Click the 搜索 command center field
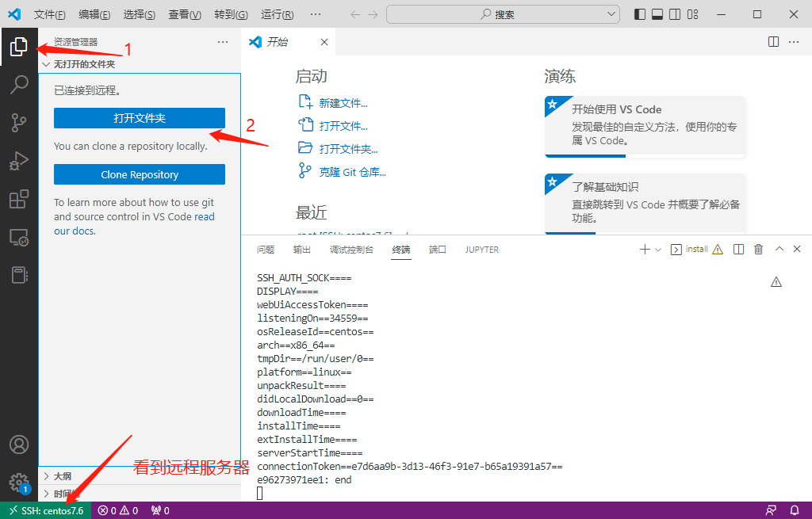Image resolution: width=812 pixels, height=519 pixels. (x=503, y=14)
